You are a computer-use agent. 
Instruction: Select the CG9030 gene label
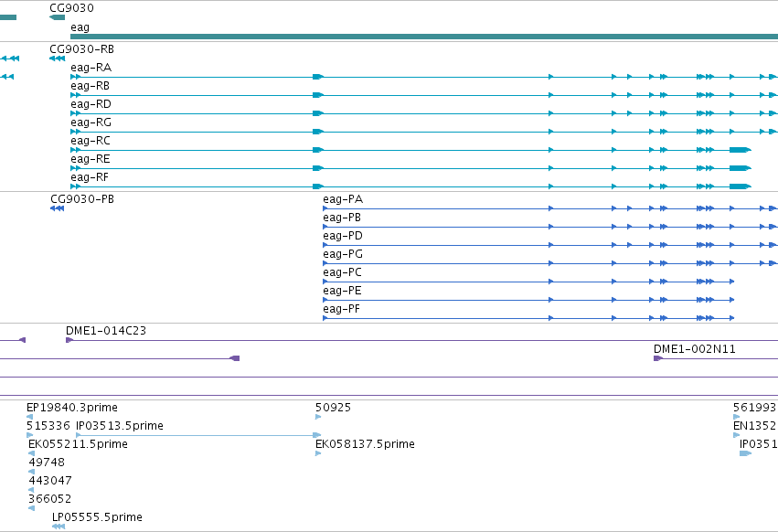pyautogui.click(x=71, y=8)
